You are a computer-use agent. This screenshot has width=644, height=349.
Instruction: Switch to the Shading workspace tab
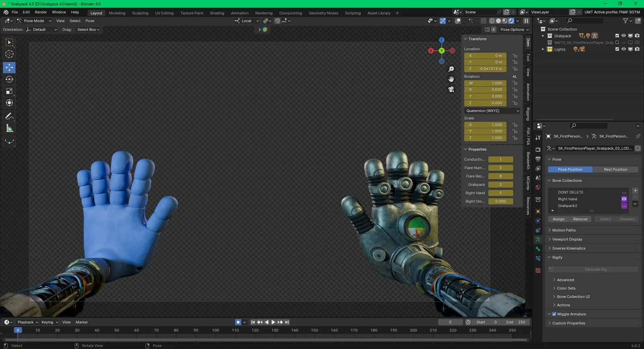point(217,13)
